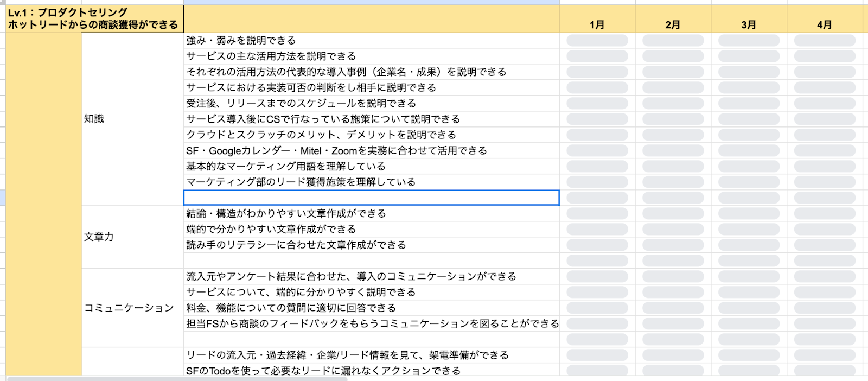
Task: Open 4月 dropdown for クラウドとスクラッチ row
Action: pos(825,135)
